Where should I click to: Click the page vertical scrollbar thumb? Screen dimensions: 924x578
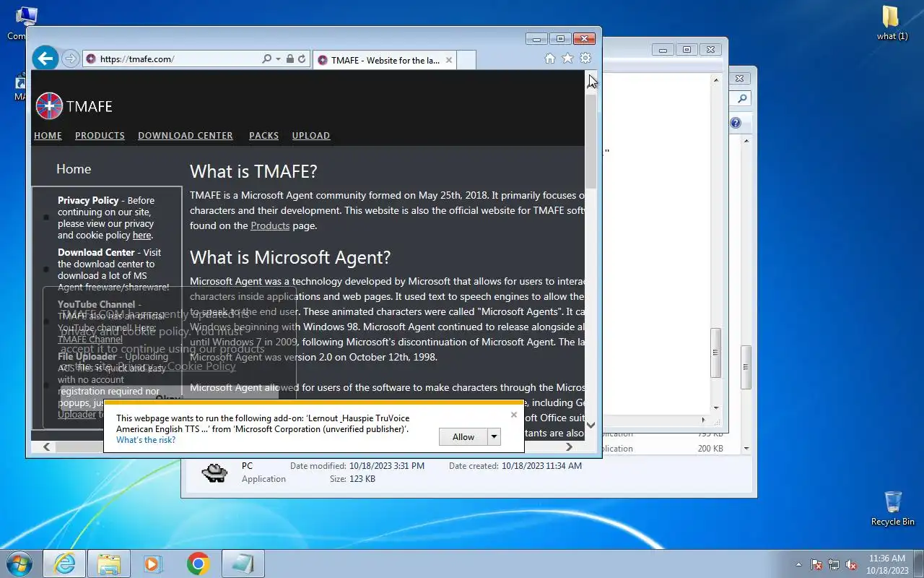[590, 141]
